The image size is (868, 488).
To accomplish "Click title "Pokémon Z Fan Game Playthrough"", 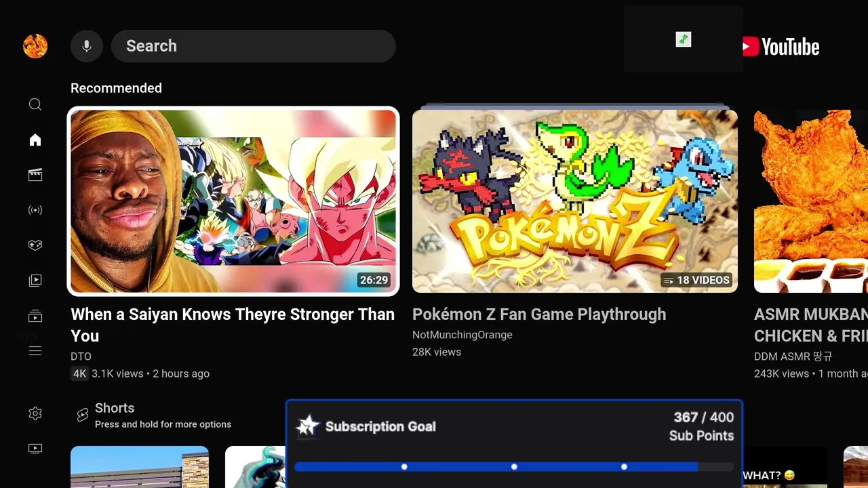I will pos(539,314).
